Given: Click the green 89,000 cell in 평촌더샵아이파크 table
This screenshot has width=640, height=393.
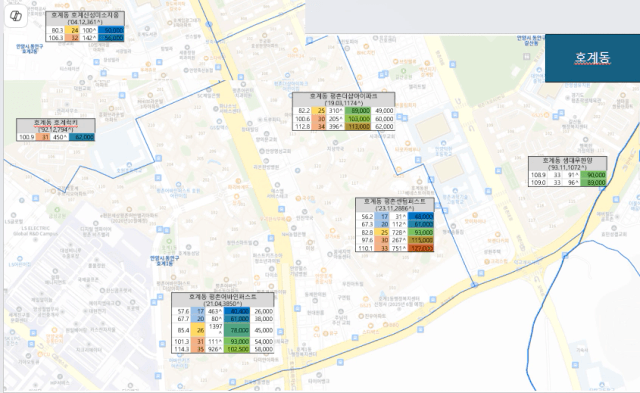Looking at the screenshot, I should click(x=358, y=111).
